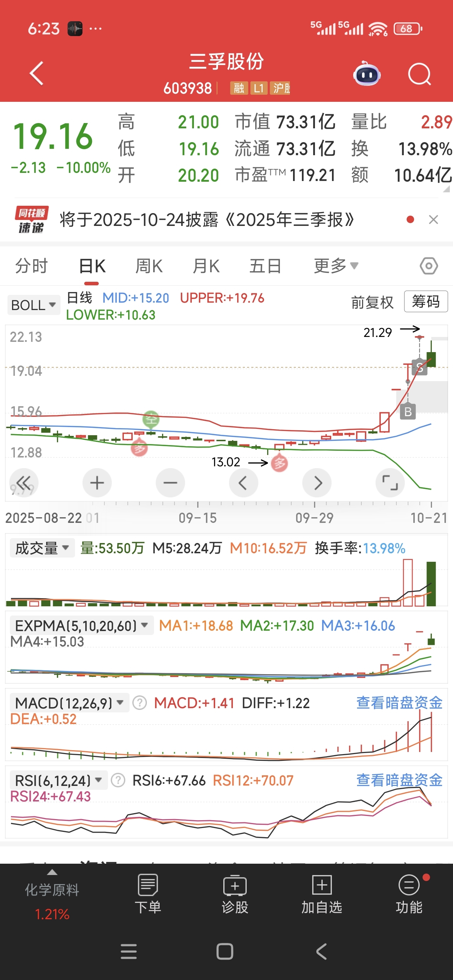Open 同花顺速递 news logo

click(31, 220)
